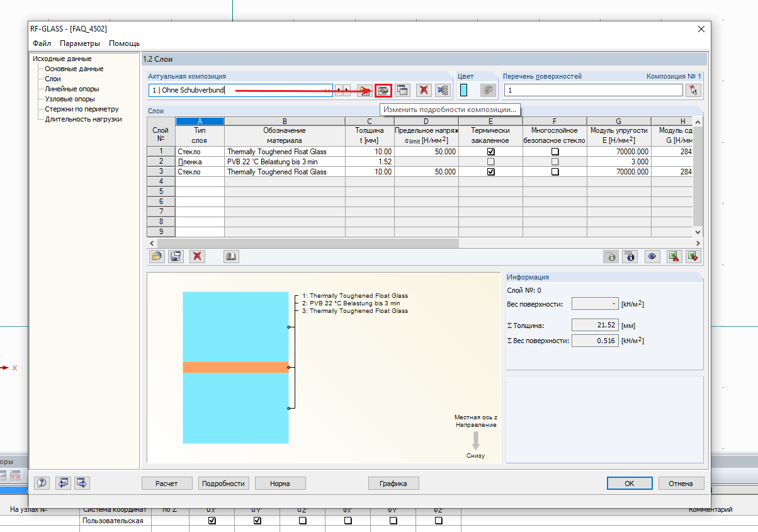This screenshot has height=532, width=758.
Task: Select Исходные данные root tree node
Action: 62,59
